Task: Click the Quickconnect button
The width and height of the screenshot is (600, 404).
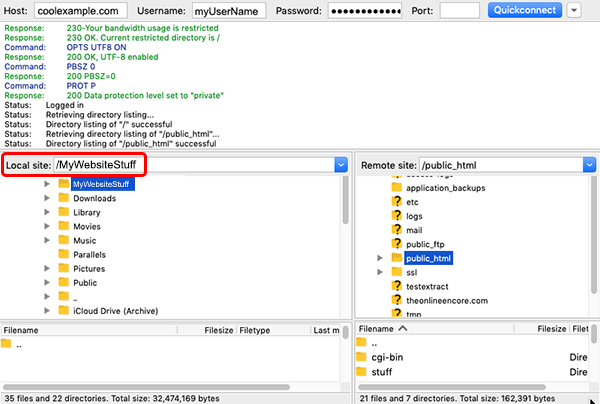Action: click(x=525, y=10)
